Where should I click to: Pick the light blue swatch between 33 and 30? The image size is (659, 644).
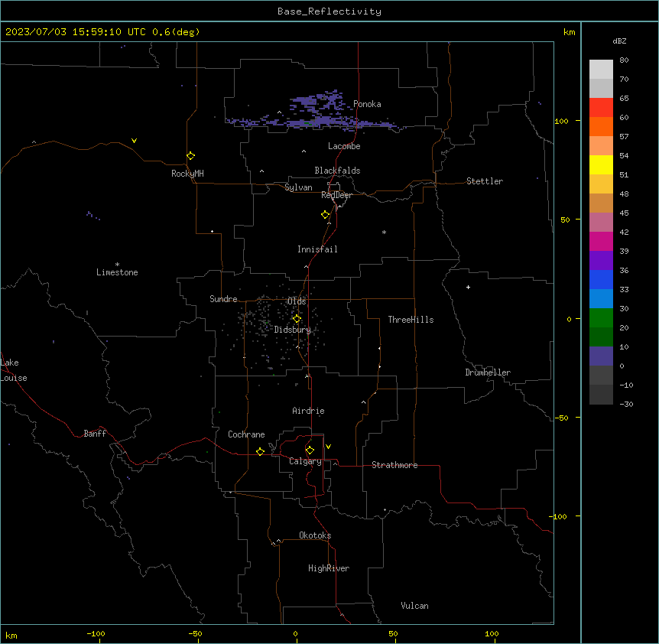(x=601, y=299)
